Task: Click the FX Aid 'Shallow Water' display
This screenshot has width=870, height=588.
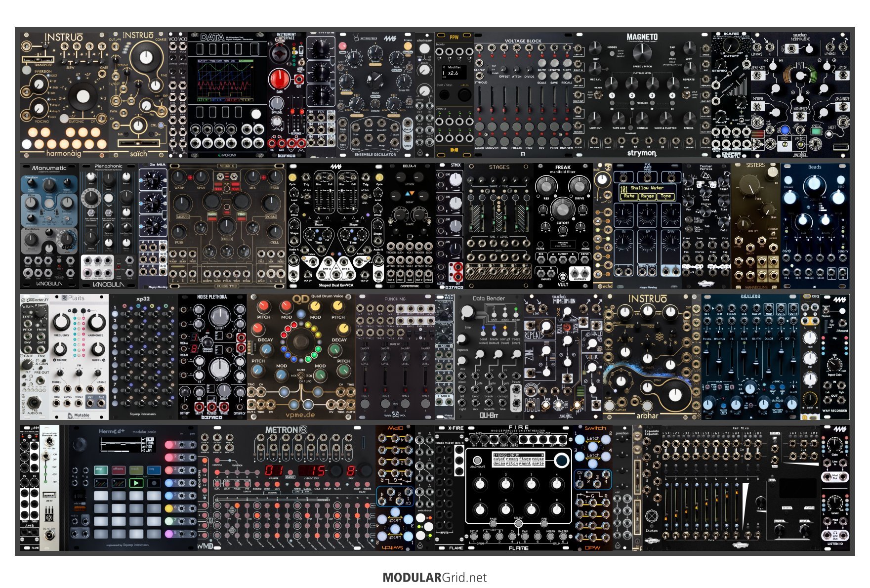Action: point(648,192)
